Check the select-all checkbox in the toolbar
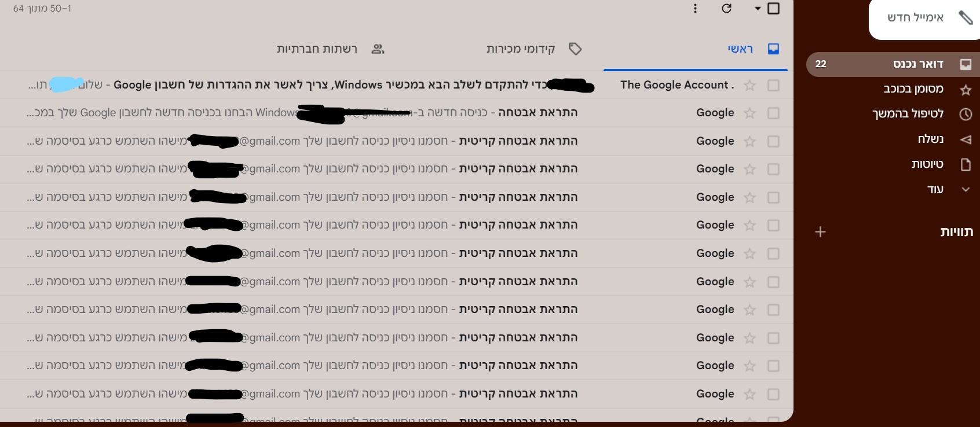The width and height of the screenshot is (980, 427). click(x=773, y=8)
